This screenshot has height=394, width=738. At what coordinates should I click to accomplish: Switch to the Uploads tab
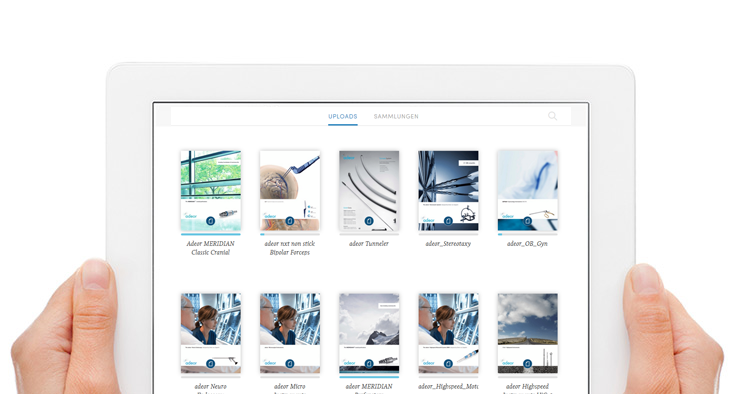(x=343, y=116)
